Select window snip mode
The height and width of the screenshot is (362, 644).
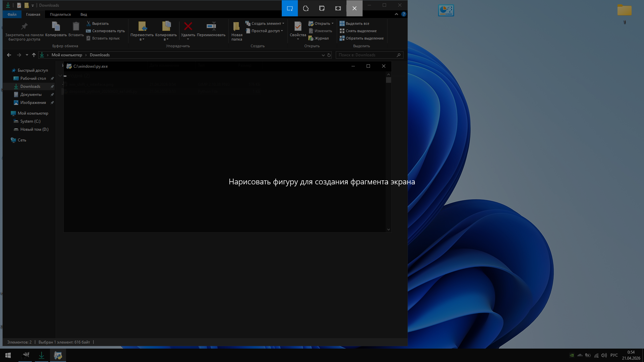pos(322,8)
